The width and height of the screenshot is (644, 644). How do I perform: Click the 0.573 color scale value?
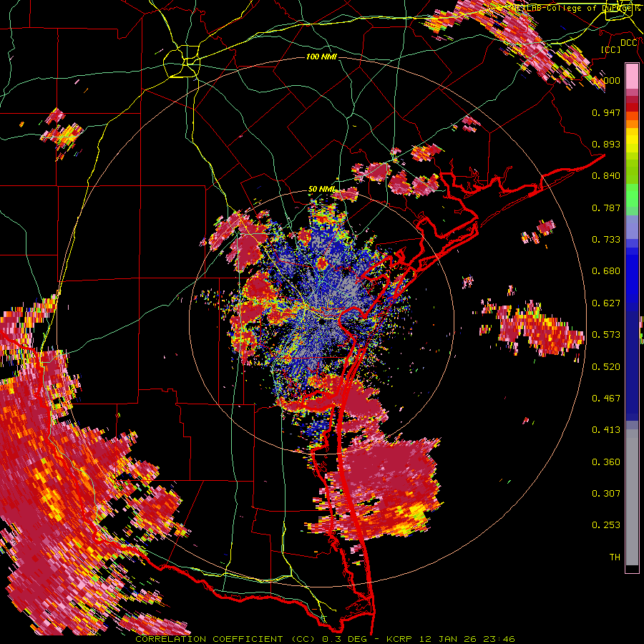tap(606, 335)
